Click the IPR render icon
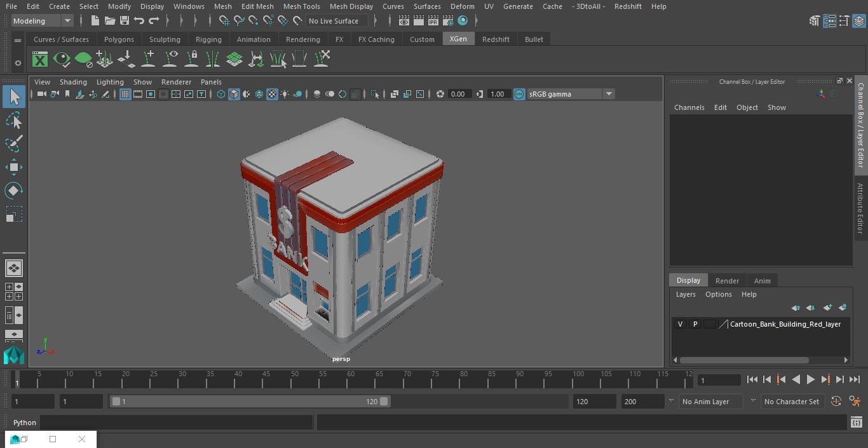 (433, 21)
